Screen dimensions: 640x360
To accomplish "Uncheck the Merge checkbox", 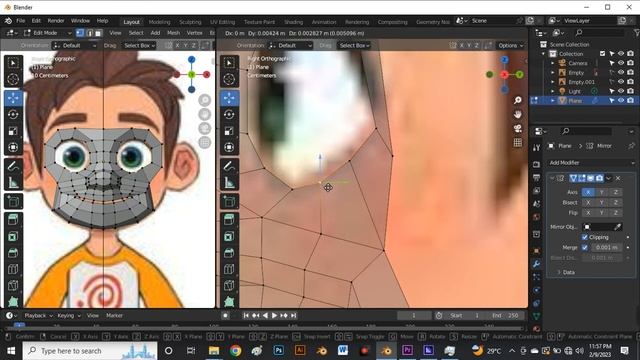I will point(584,247).
